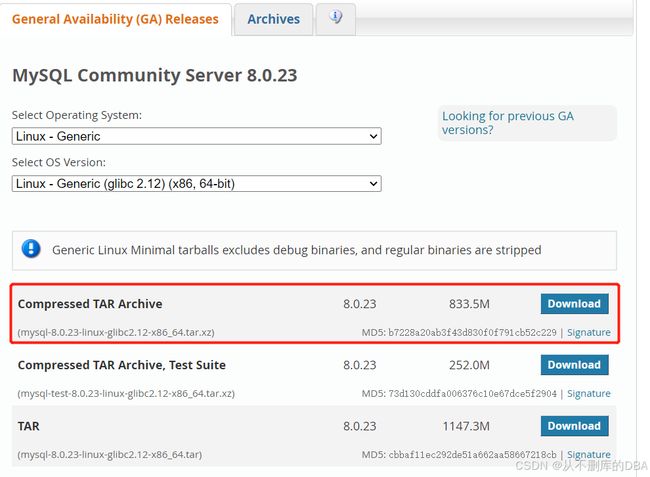Click the MD5 hash starting with 73d130cd
The image size is (650, 477).
point(472,393)
